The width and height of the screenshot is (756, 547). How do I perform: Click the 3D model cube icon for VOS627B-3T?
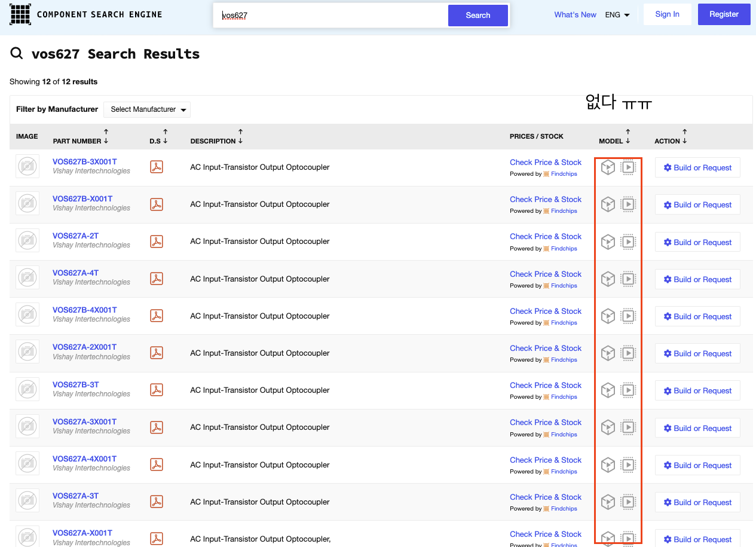(x=608, y=390)
